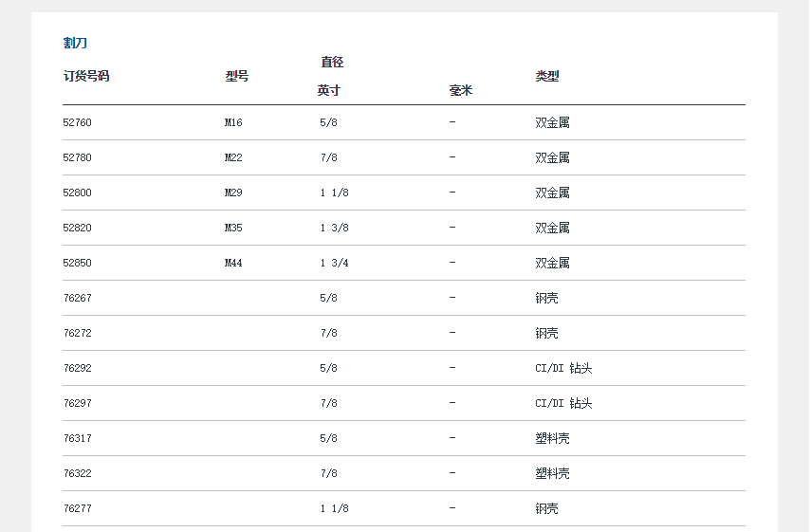Click the 类型 column header
Screen dimensions: 811x532
[547, 76]
